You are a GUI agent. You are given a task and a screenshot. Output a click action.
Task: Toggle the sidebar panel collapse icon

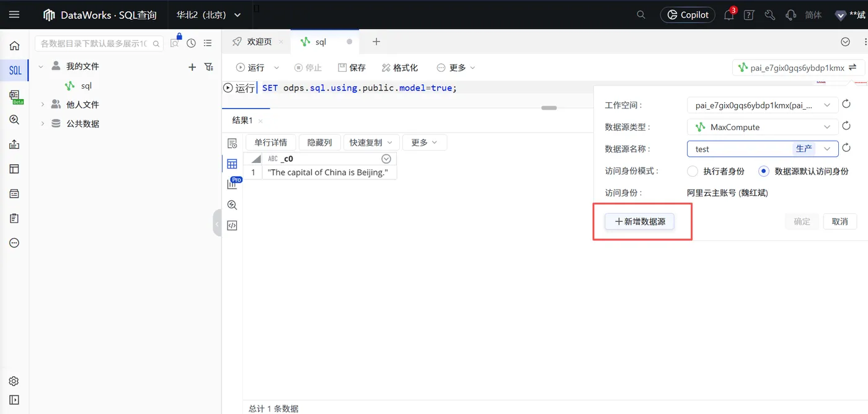point(14,400)
